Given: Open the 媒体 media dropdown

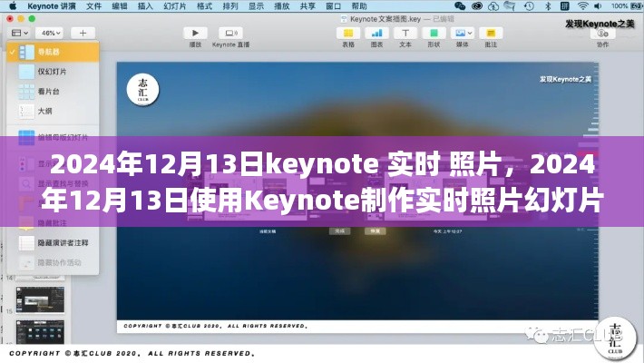Looking at the screenshot, I should pyautogui.click(x=462, y=33).
